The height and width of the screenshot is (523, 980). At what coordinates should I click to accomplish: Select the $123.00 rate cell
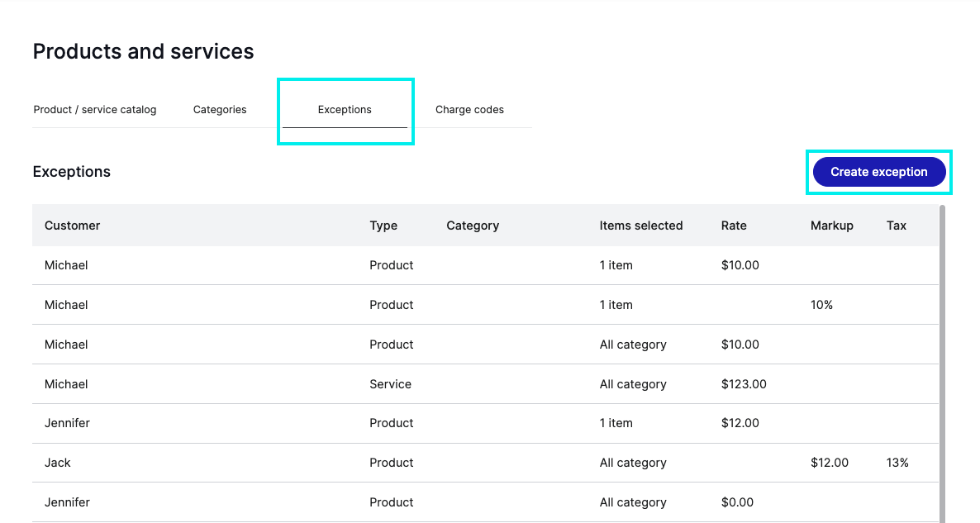click(744, 384)
